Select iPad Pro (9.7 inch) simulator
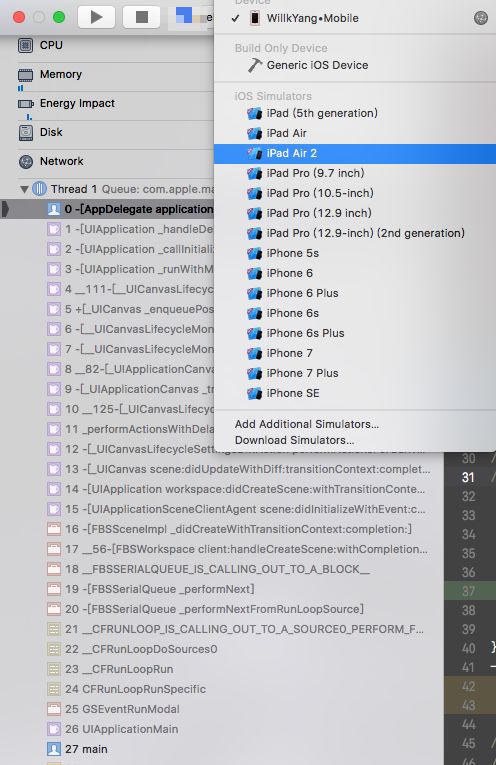 coord(355,173)
